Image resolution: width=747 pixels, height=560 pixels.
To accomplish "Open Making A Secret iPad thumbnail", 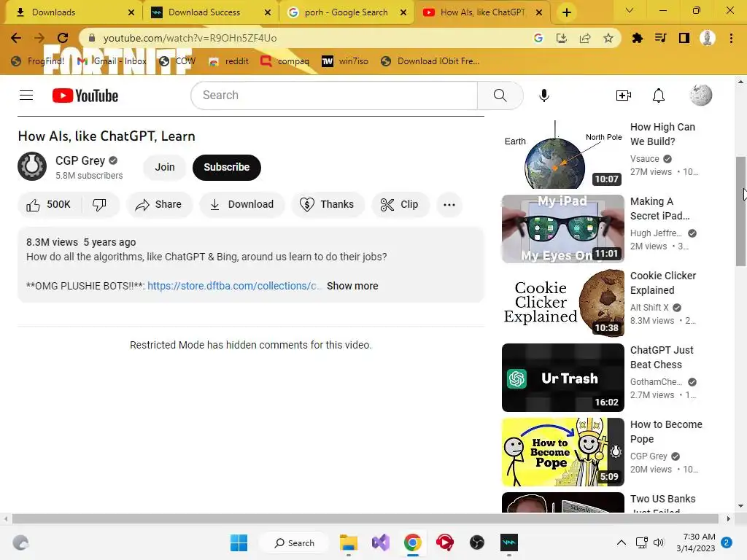I will pyautogui.click(x=562, y=228).
